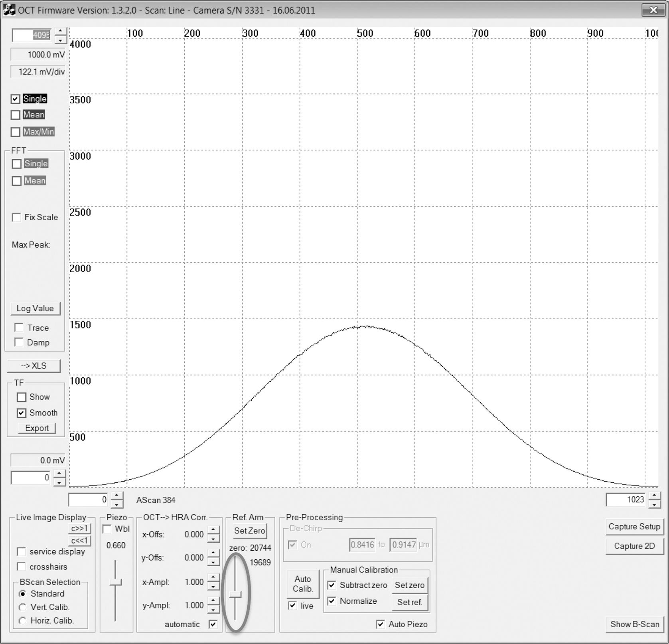This screenshot has height=644, width=669.
Task: Close the OCT Firmware window
Action: [x=653, y=10]
